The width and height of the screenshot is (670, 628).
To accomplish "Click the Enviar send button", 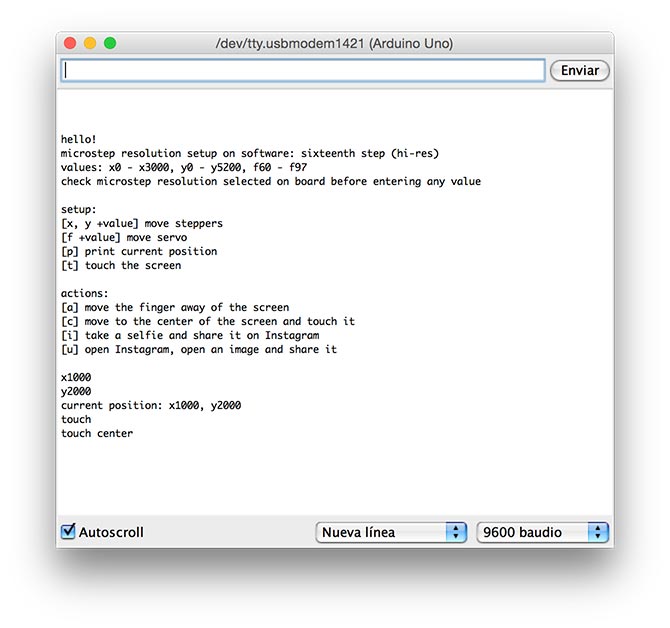I will click(579, 70).
